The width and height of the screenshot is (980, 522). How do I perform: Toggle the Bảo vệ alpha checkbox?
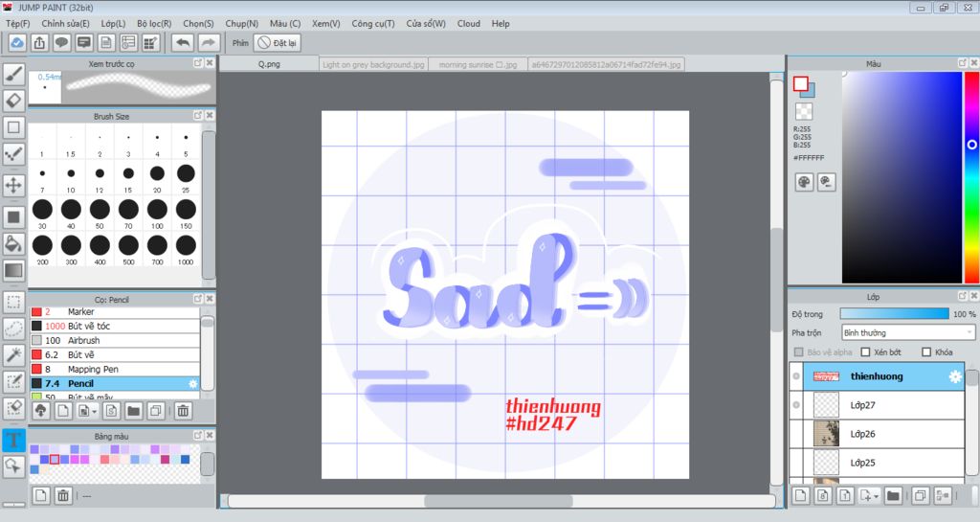tap(798, 352)
